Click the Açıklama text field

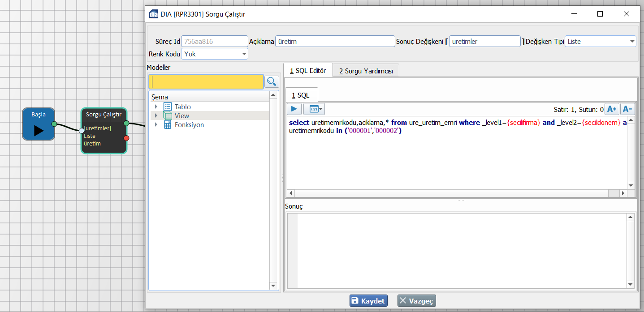tap(334, 41)
